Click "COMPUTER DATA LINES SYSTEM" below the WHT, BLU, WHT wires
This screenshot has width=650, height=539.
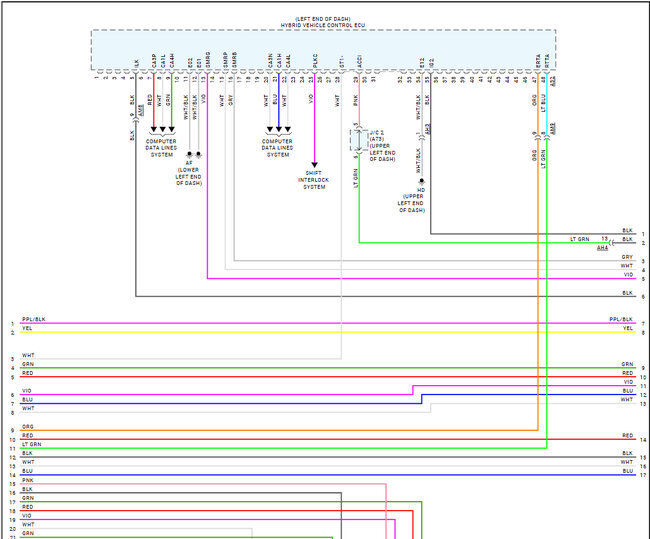pos(277,148)
